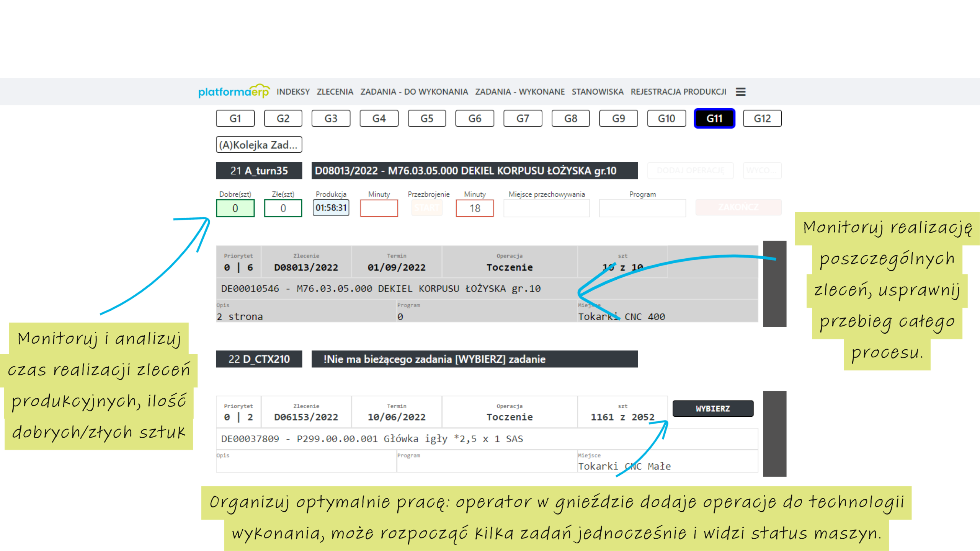This screenshot has width=980, height=551.
Task: Switch to the G12 group tab
Action: (762, 119)
